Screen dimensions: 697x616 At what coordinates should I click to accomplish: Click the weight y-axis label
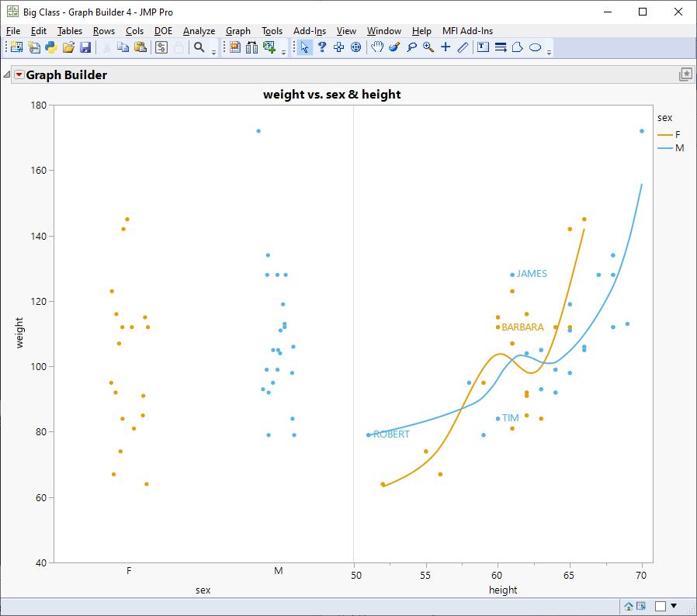pos(19,333)
